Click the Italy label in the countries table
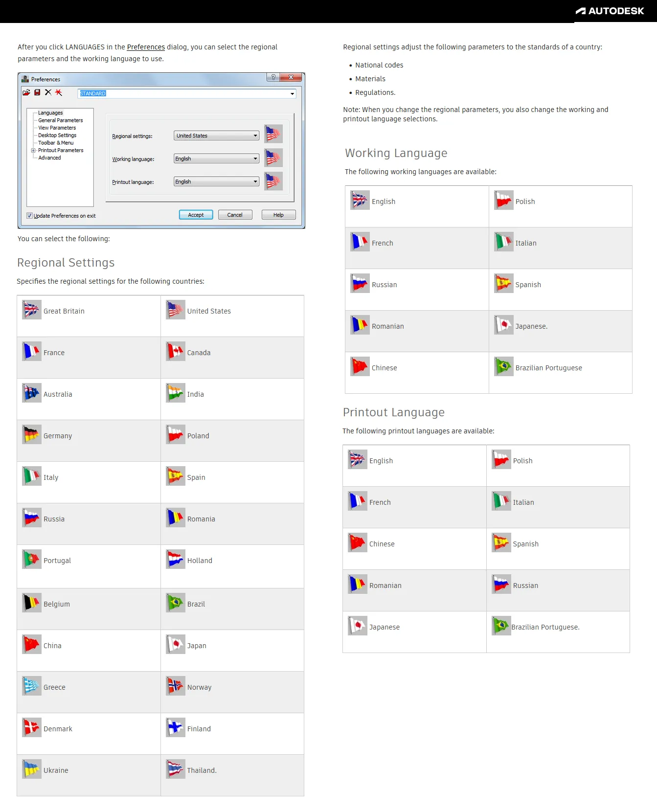The image size is (657, 812). [x=51, y=477]
